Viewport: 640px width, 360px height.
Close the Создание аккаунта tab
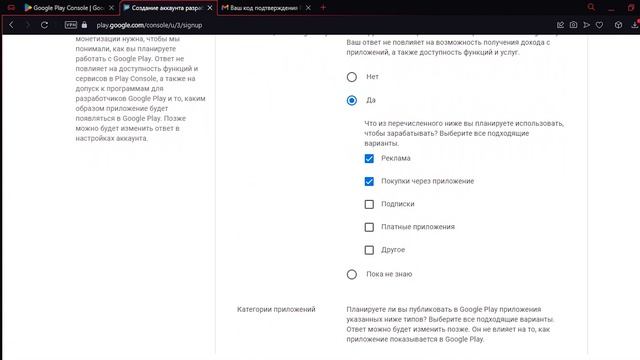pos(210,8)
